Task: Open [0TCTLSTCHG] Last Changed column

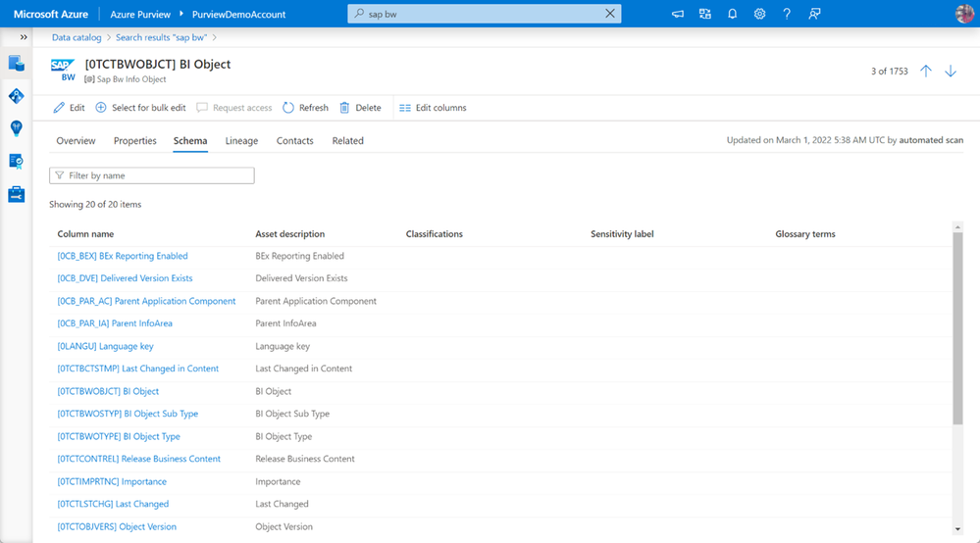Action: pyautogui.click(x=113, y=505)
